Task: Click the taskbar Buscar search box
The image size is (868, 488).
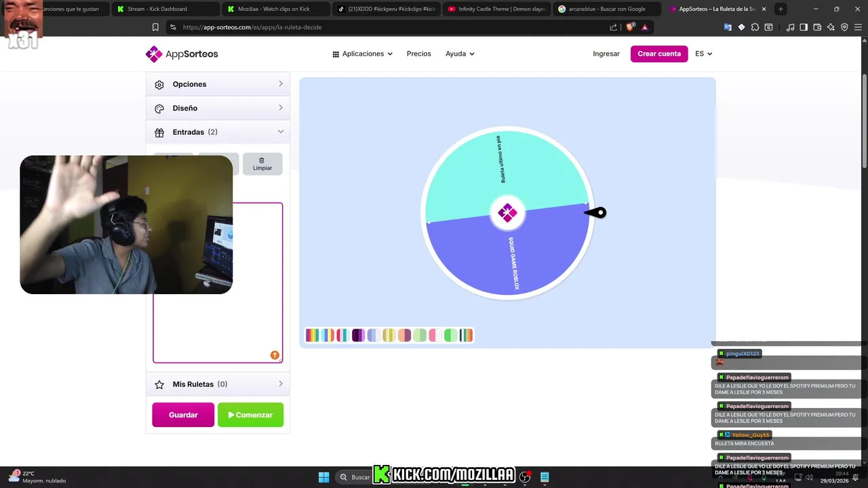Action: [354, 477]
